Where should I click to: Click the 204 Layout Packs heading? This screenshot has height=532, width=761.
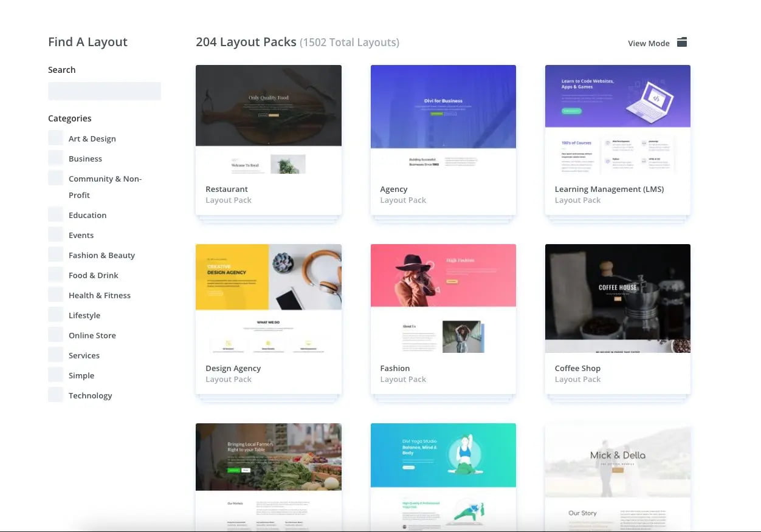coord(246,43)
